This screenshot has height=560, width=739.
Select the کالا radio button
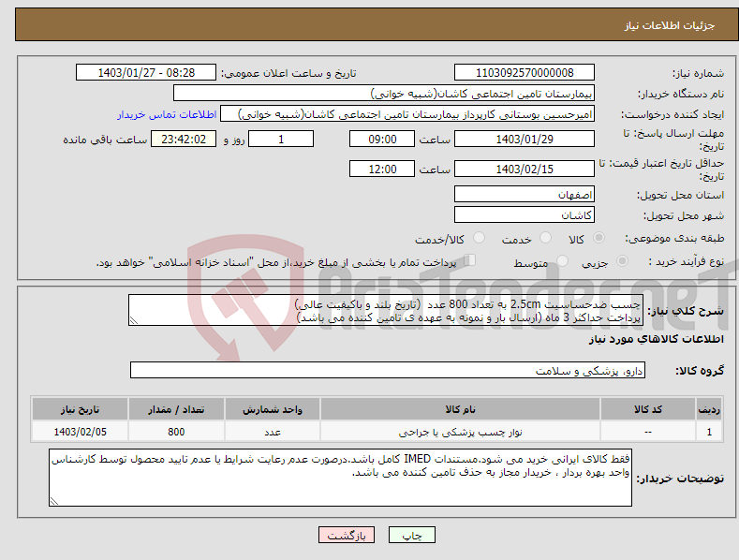(x=599, y=238)
